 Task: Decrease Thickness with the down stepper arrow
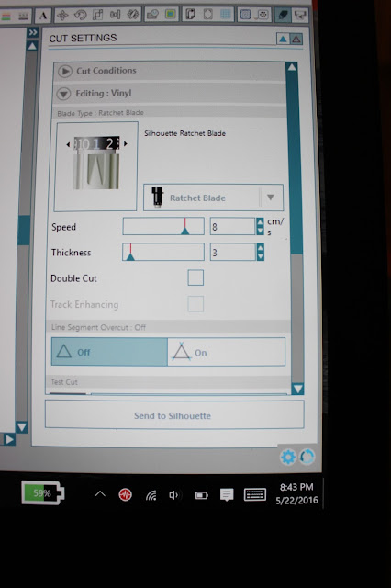[x=261, y=256]
